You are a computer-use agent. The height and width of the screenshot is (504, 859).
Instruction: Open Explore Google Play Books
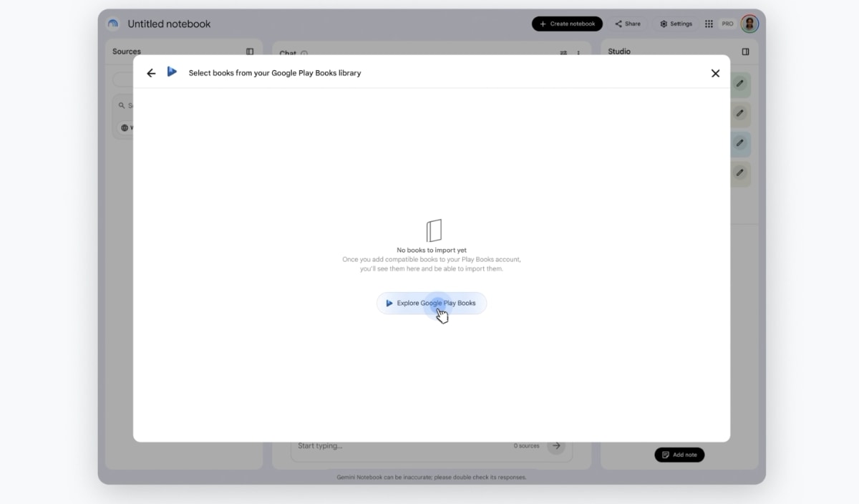[x=432, y=303]
